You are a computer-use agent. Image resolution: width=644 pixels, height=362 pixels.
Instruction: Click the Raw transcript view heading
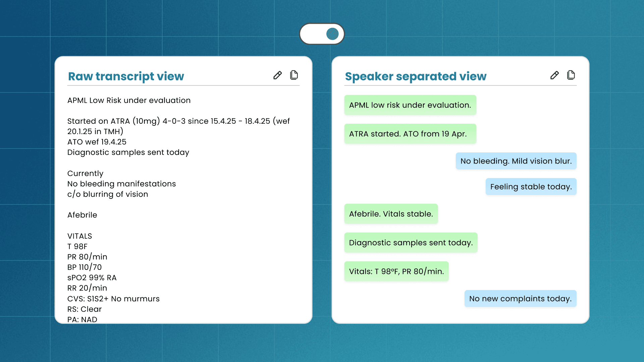126,76
